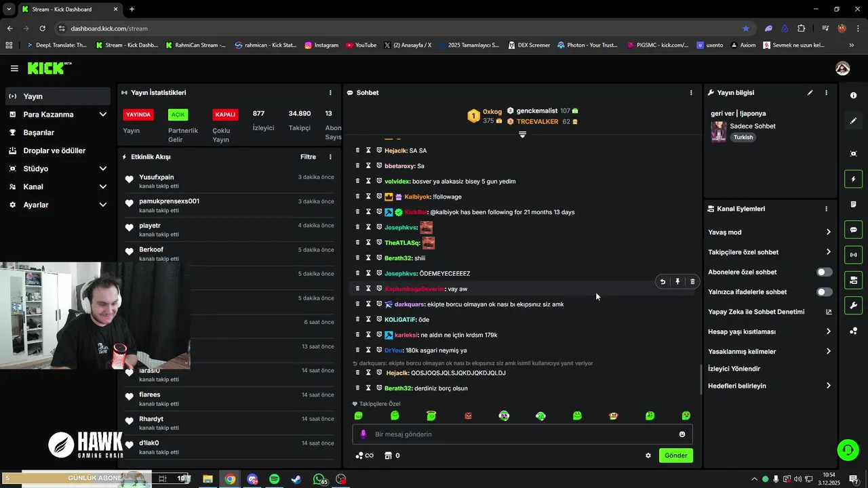
Task: Click İzleyici Yönlendir option
Action: point(734,369)
